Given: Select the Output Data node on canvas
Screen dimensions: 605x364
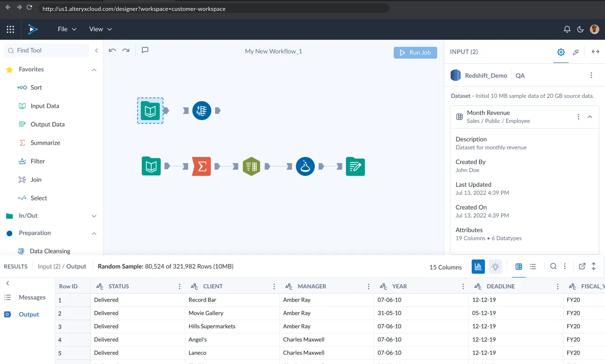Looking at the screenshot, I should (x=355, y=166).
